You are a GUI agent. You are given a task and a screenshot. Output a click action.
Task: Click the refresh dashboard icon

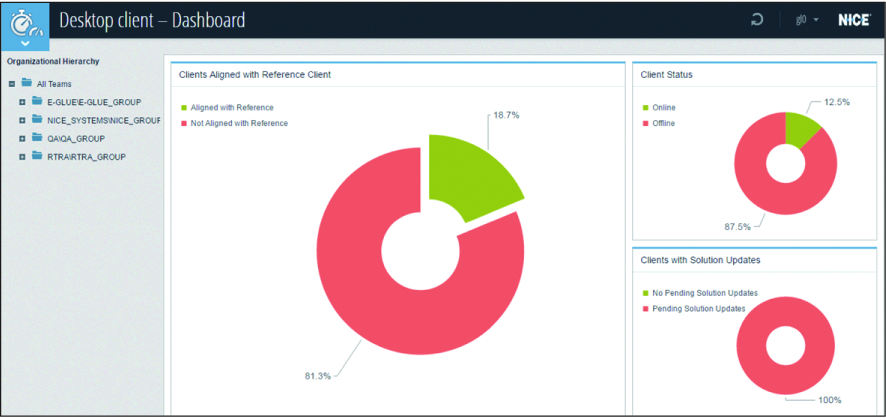[756, 21]
